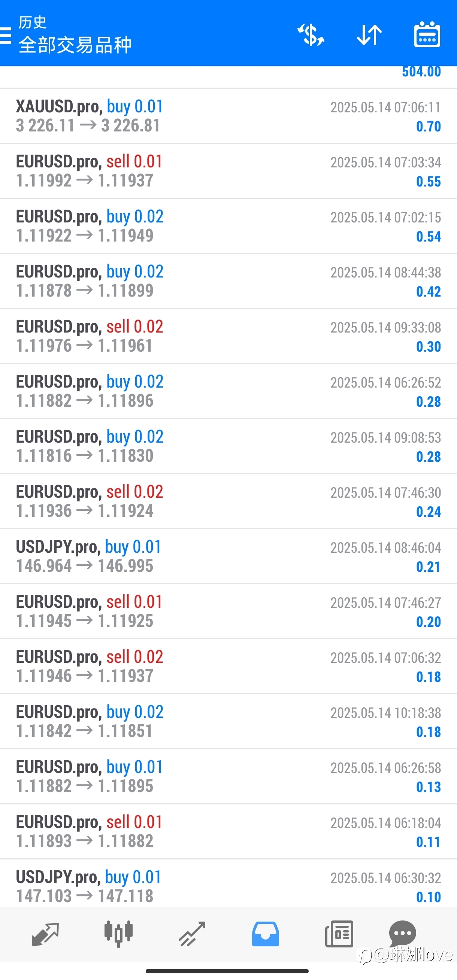This screenshot has height=980, width=457.
Task: Tap the sort arrows icon
Action: pyautogui.click(x=369, y=35)
